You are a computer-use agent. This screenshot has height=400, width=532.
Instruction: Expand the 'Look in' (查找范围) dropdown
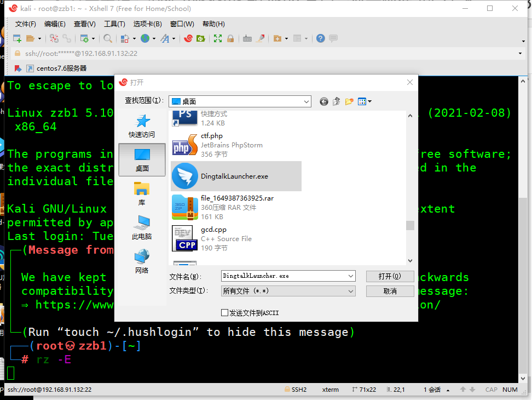pyautogui.click(x=307, y=101)
